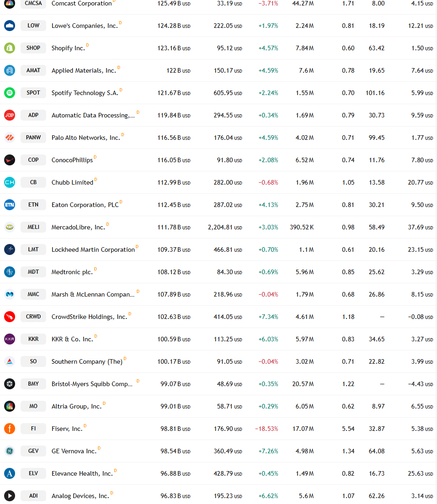
Task: Select the PANW ticker badge
Action: (x=33, y=138)
